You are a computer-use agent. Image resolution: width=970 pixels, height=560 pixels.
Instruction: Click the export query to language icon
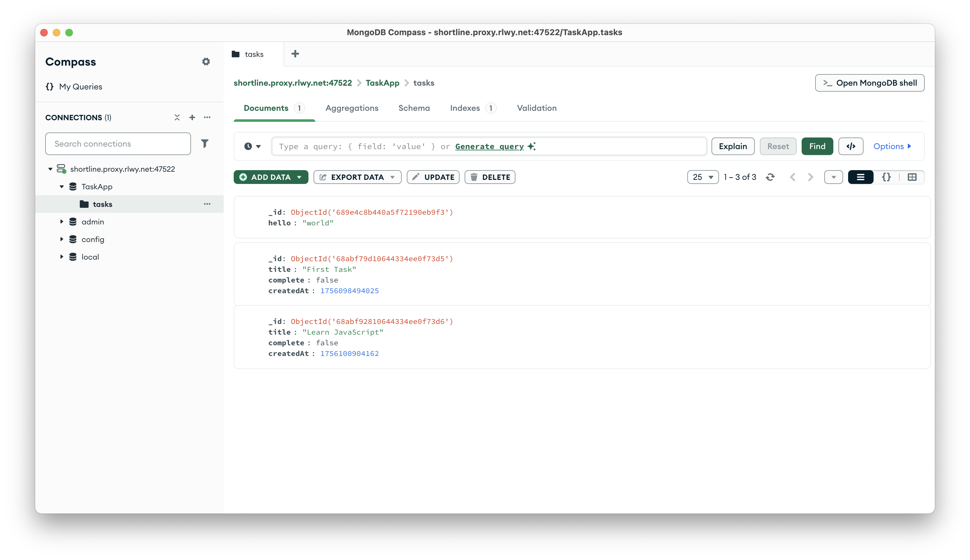coord(850,146)
